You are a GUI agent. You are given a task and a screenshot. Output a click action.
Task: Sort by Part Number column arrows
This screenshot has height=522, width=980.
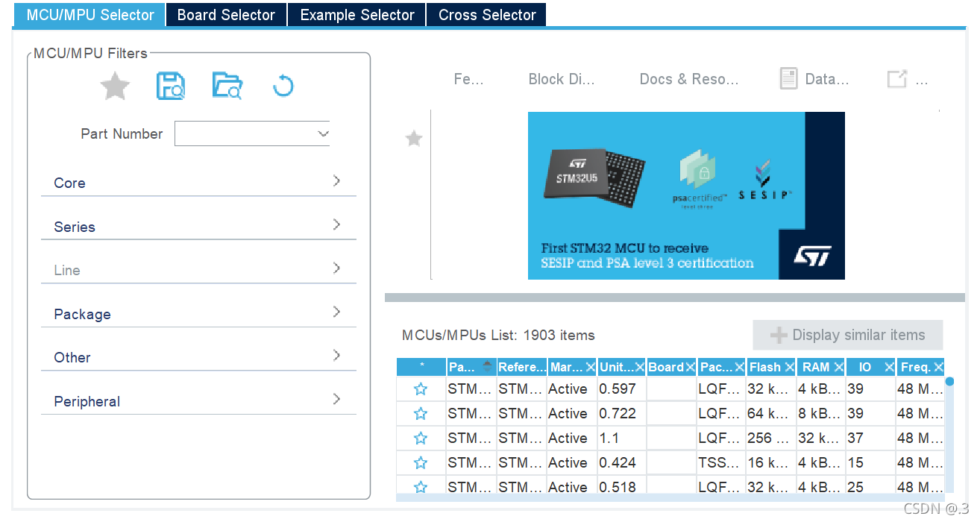pos(488,367)
